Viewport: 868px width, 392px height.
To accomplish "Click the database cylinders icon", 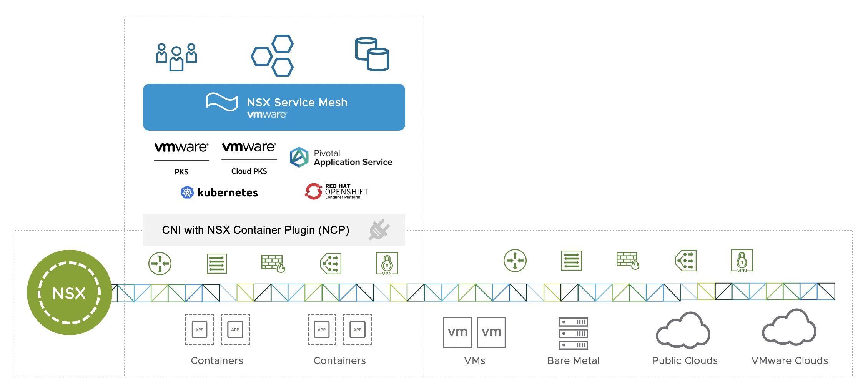I will point(372,54).
